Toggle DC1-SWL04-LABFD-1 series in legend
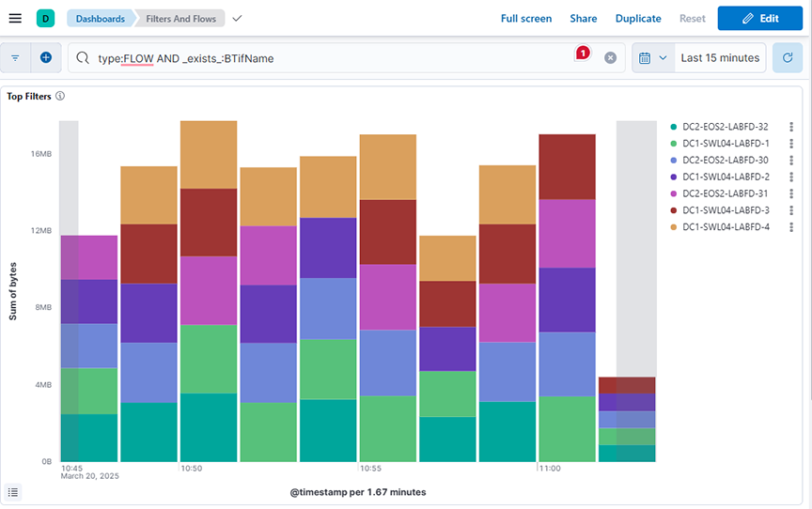Screen dimensions: 812x509 (726, 144)
